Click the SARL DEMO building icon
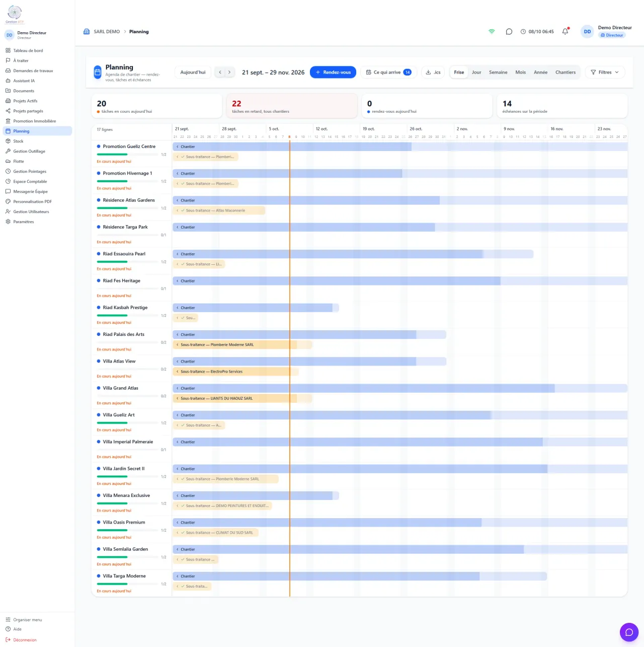Screen dimensions: 644x647 tap(87, 31)
